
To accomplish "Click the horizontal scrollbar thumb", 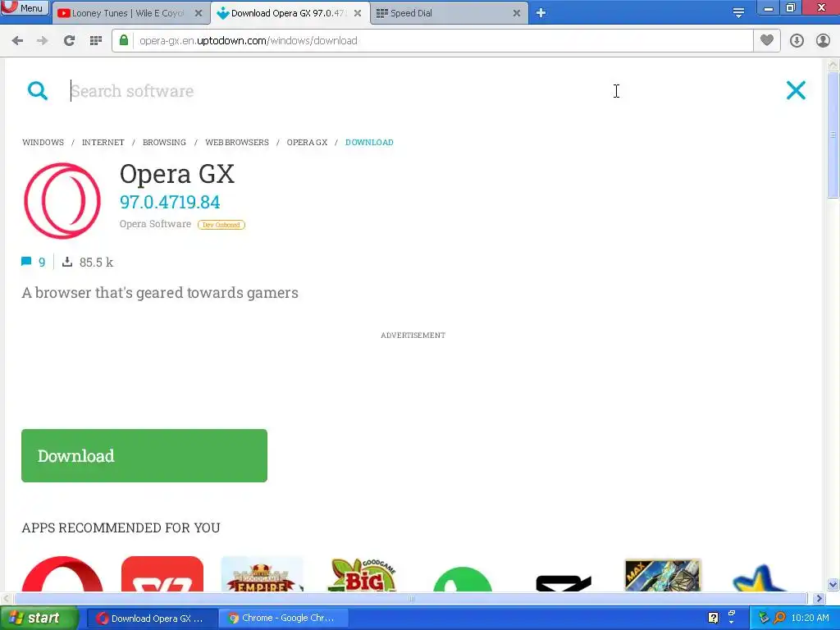I will (x=410, y=598).
